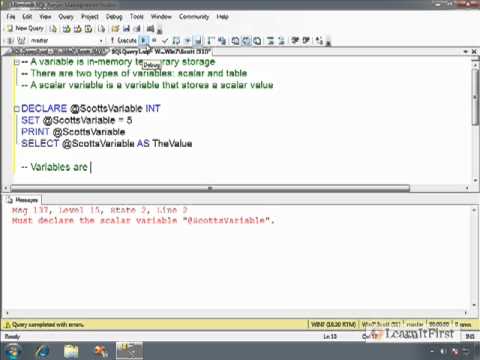The image size is (480, 360).
Task: Click the editor vertical scrollbar thumb
Action: [x=475, y=97]
